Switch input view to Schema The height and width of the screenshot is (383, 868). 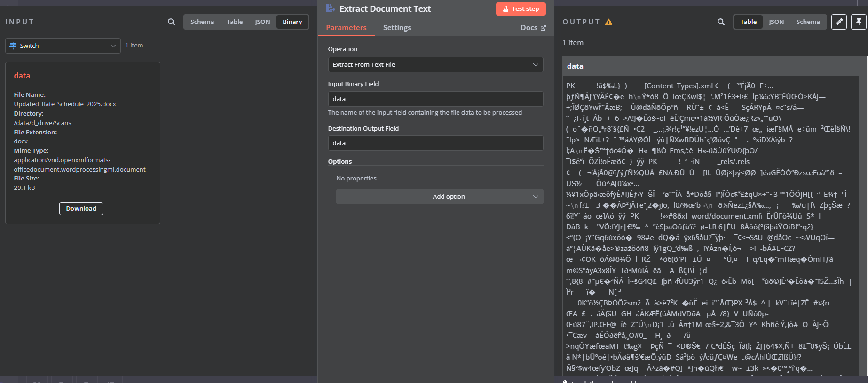coord(202,22)
